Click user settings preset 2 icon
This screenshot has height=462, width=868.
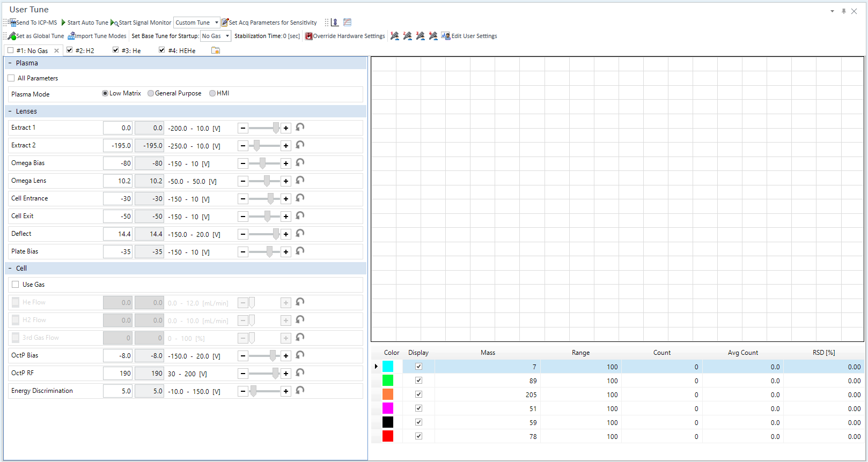pos(408,36)
